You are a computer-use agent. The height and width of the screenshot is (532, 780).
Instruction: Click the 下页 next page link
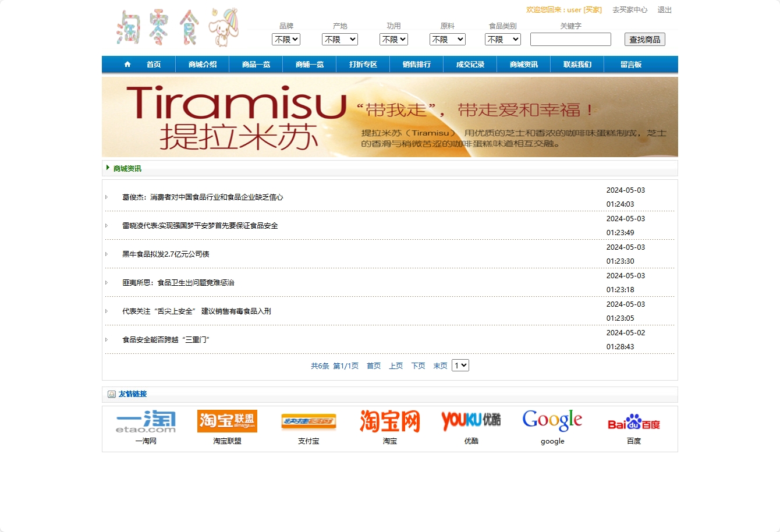[x=418, y=366]
